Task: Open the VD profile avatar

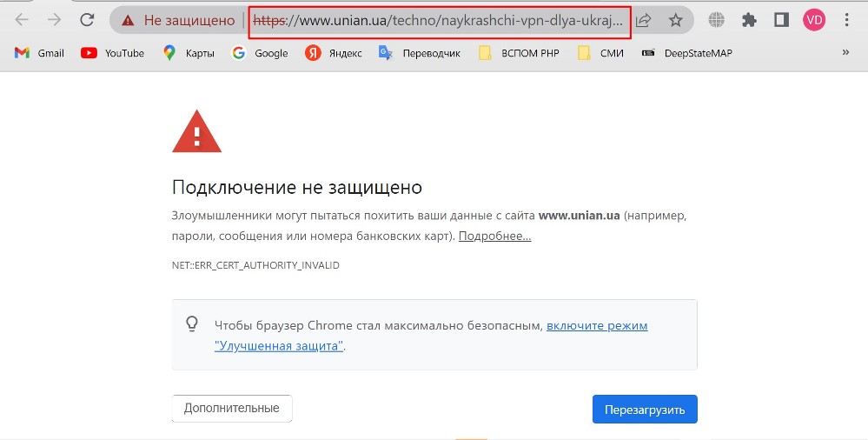Action: (814, 21)
